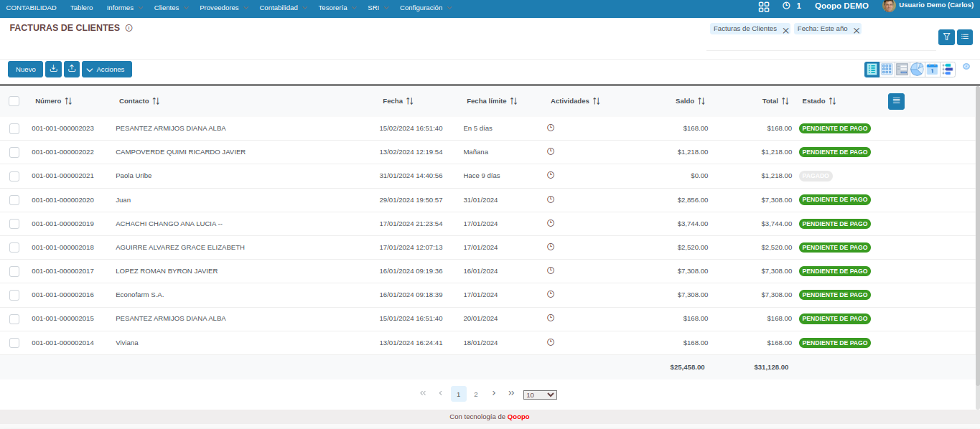Open the Proveedores menu
Screen dimensions: 980x429
[219, 7]
